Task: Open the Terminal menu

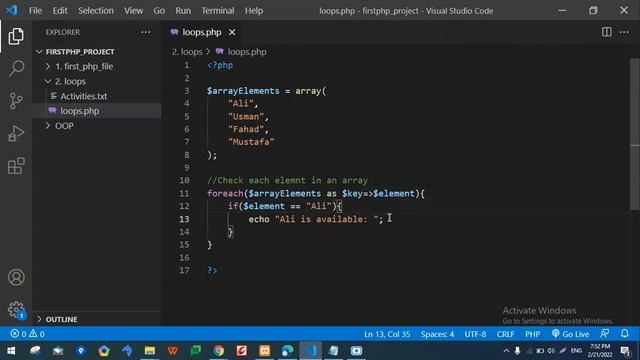Action: click(x=218, y=11)
